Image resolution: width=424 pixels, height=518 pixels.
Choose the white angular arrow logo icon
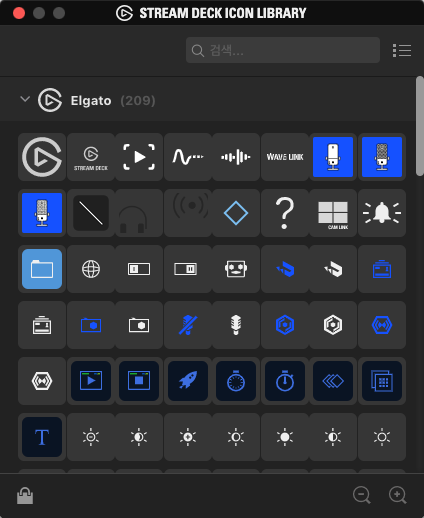point(333,269)
